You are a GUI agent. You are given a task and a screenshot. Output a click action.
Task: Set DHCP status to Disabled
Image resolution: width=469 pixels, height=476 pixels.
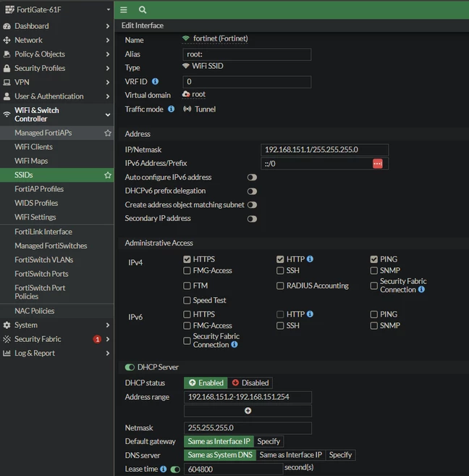tap(250, 383)
